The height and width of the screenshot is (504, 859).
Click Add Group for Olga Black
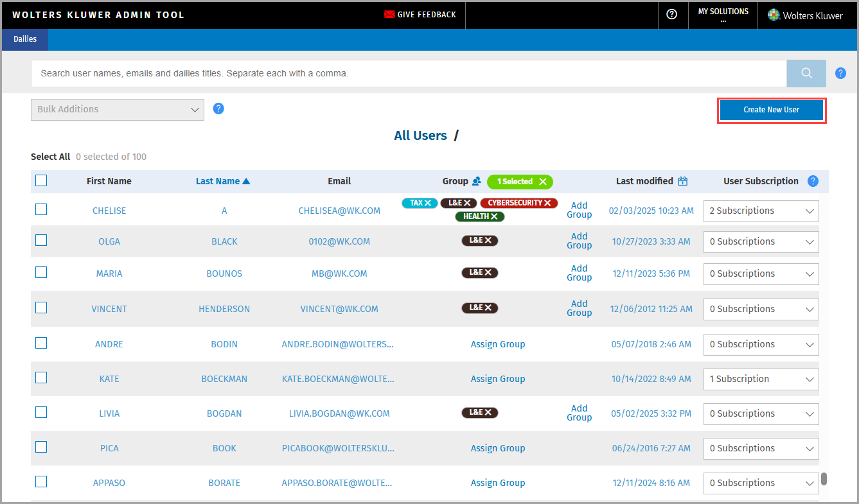[x=579, y=241]
